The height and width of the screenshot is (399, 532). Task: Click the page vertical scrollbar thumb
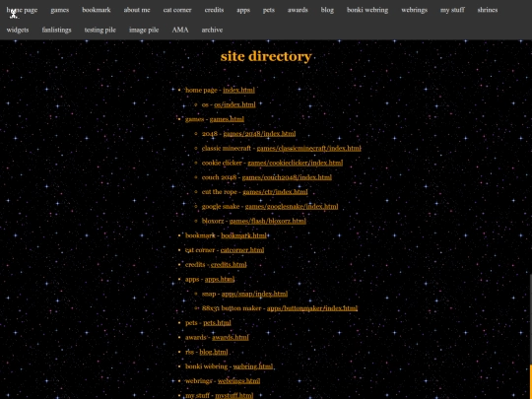(531, 381)
